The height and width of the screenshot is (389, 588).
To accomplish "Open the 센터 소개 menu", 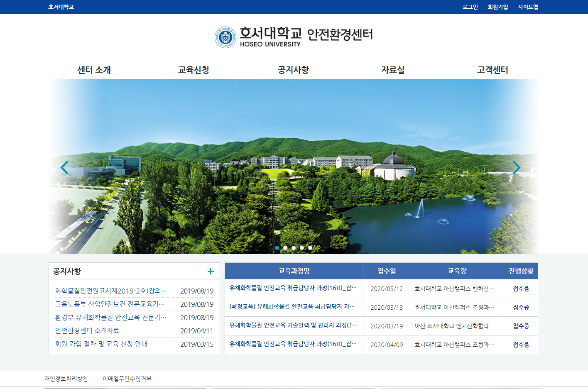I will point(94,70).
